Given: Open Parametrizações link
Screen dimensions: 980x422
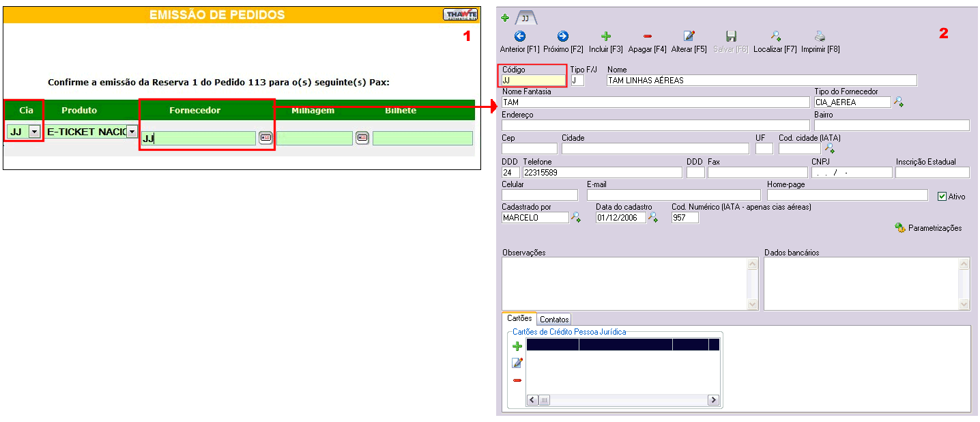Looking at the screenshot, I should (x=928, y=228).
